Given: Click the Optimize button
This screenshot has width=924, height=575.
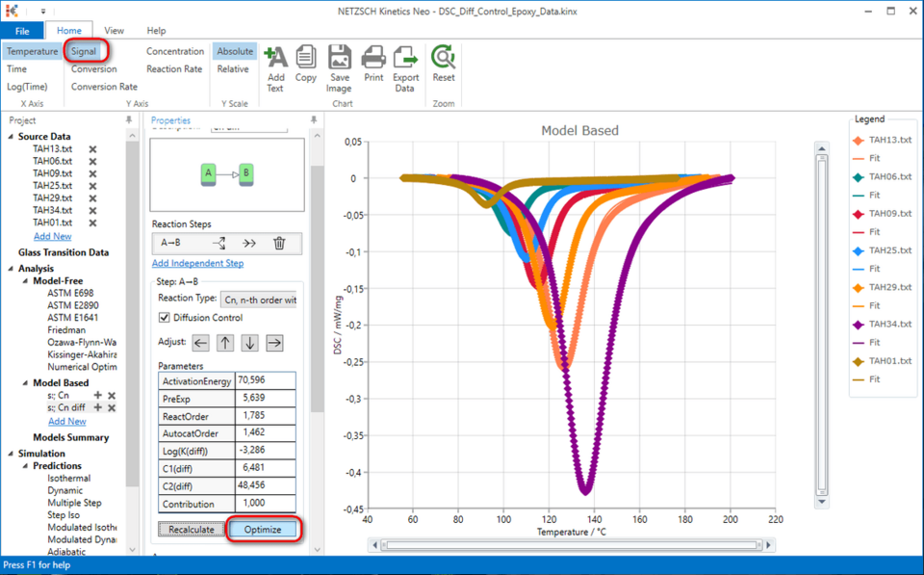Looking at the screenshot, I should tap(262, 529).
